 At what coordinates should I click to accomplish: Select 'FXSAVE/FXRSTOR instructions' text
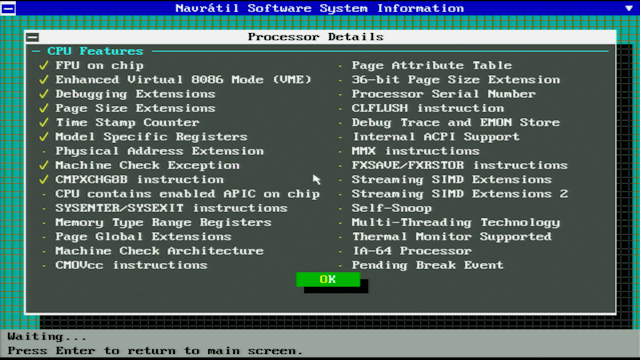point(460,165)
